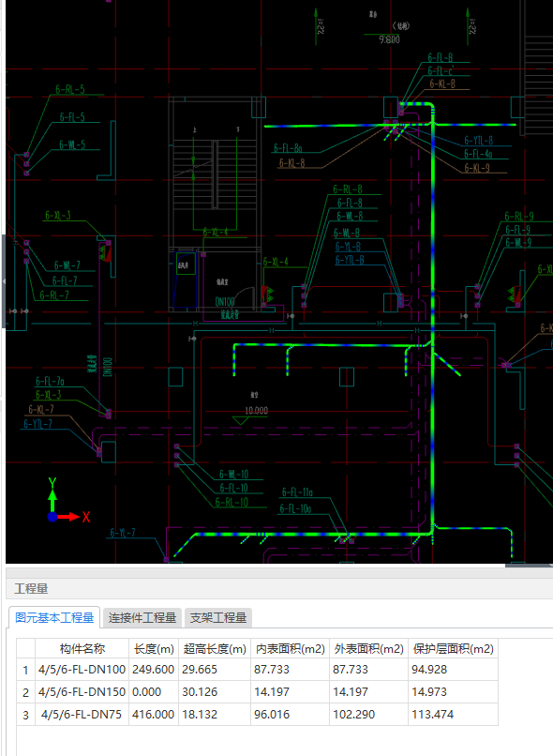Click the 保护层面积(m2) column header
This screenshot has height=756, width=553.
[453, 648]
